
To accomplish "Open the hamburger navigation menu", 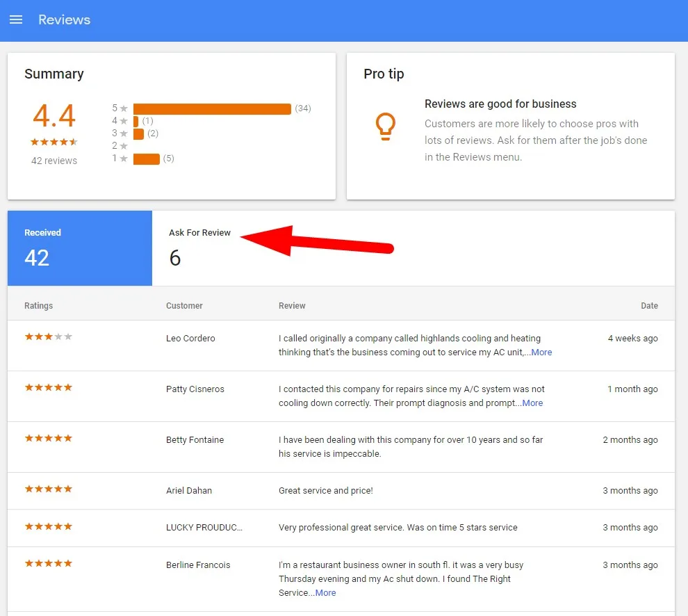I will (16, 19).
